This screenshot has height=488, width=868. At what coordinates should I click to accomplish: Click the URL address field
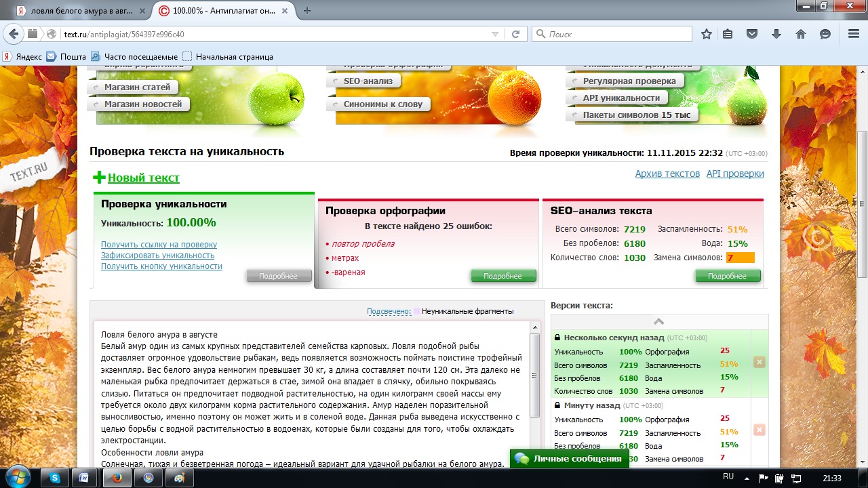(x=275, y=34)
